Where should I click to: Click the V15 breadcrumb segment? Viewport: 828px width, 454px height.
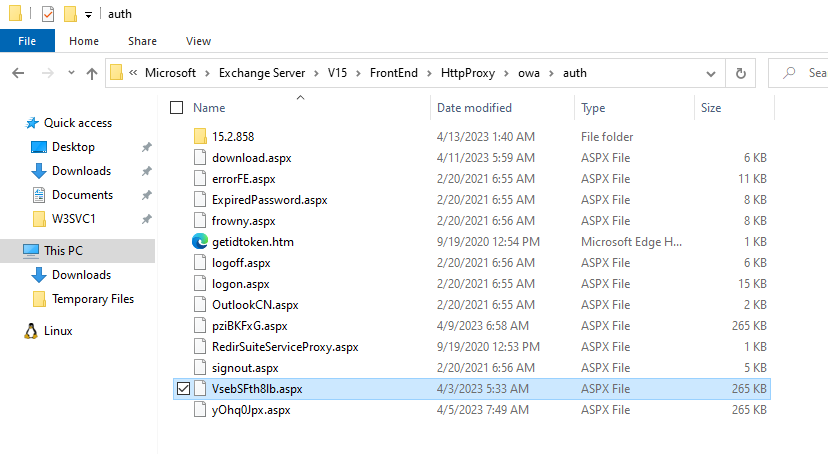coord(337,73)
